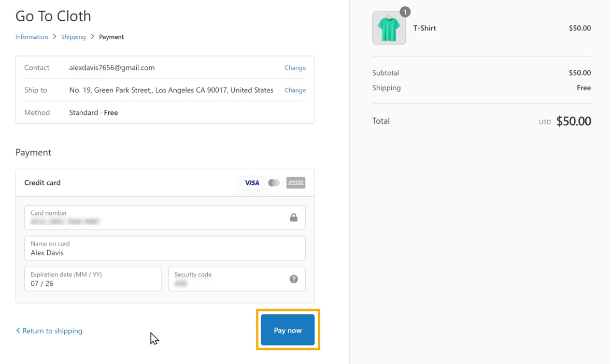Screen dimensions: 610x364
Task: Click the $50.00 Subtotal amount
Action: pos(579,72)
